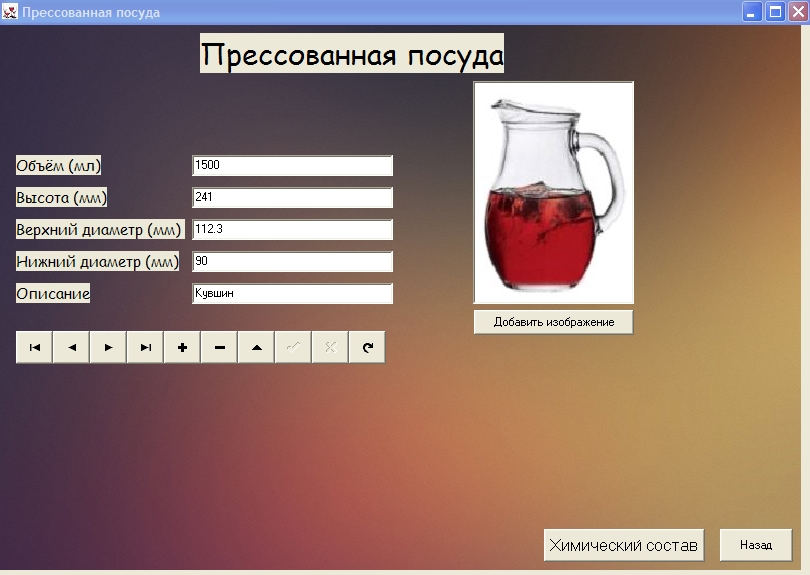This screenshot has width=810, height=575.
Task: Delete current record with the minus button
Action: (x=220, y=347)
